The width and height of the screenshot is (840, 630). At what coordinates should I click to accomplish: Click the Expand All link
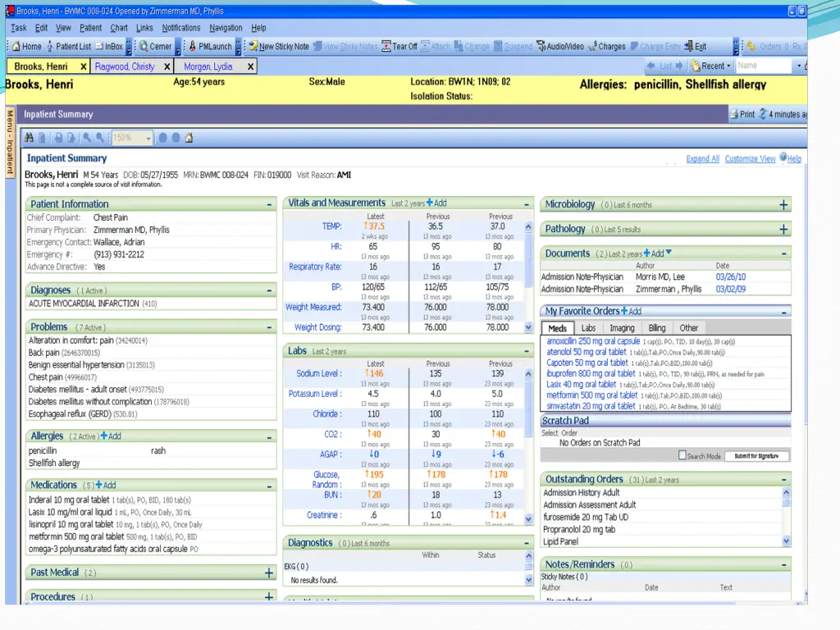point(702,158)
